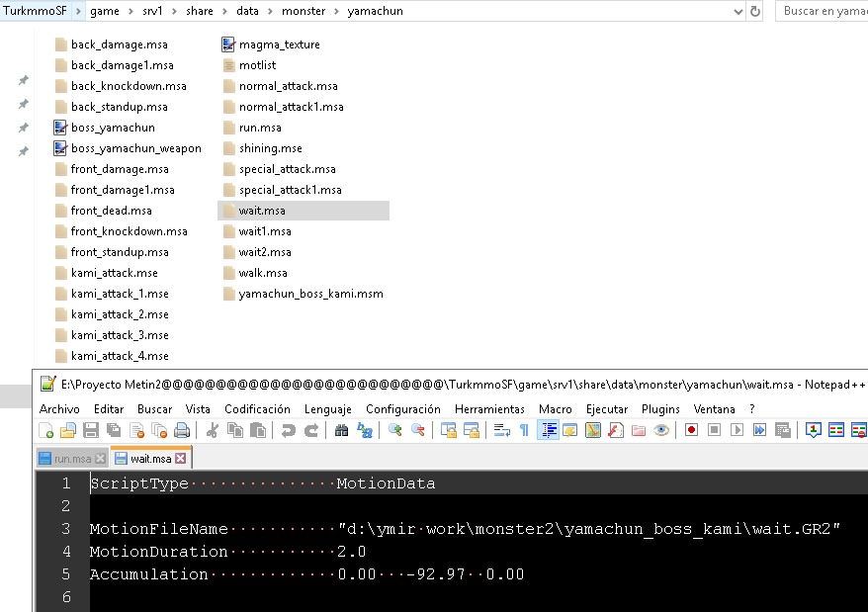Close the run.msa tab
Viewport: 868px width, 612px height.
[x=100, y=459]
